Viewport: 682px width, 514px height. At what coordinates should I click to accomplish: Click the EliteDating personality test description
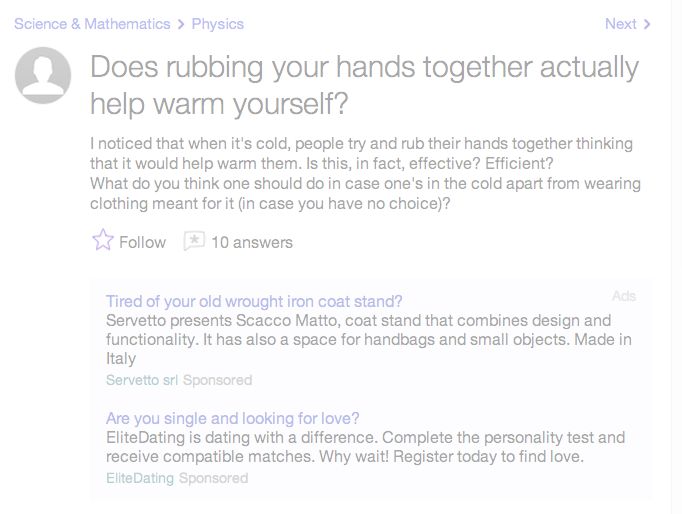pos(365,447)
